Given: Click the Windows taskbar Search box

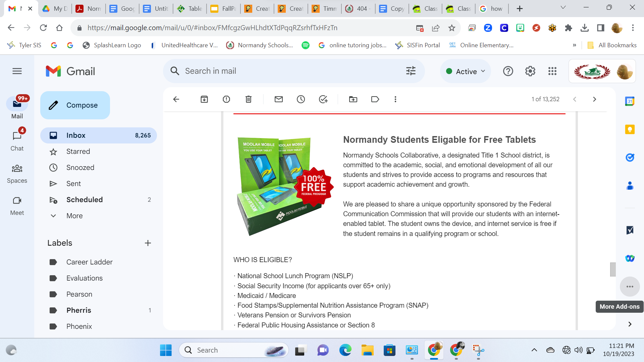Looking at the screenshot, I should [x=234, y=350].
